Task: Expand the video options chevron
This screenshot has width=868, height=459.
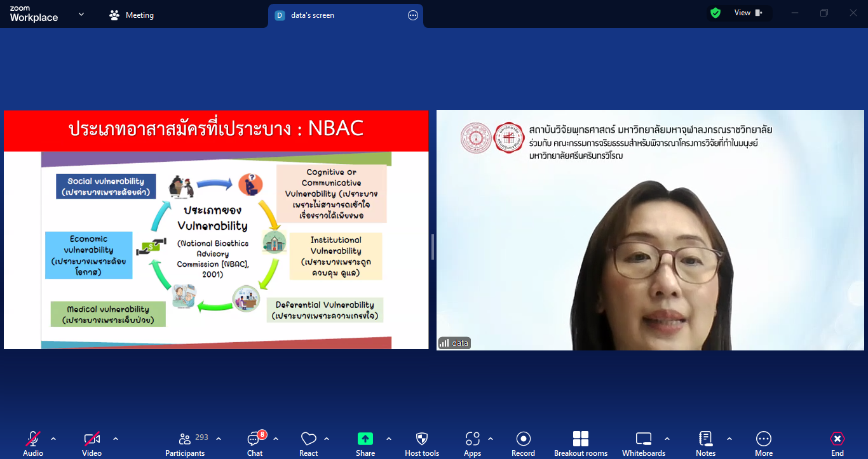Action: point(116,439)
